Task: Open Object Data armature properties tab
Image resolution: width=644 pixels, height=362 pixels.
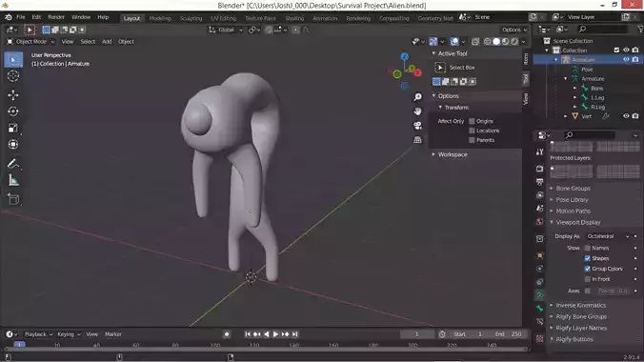Action: (539, 294)
